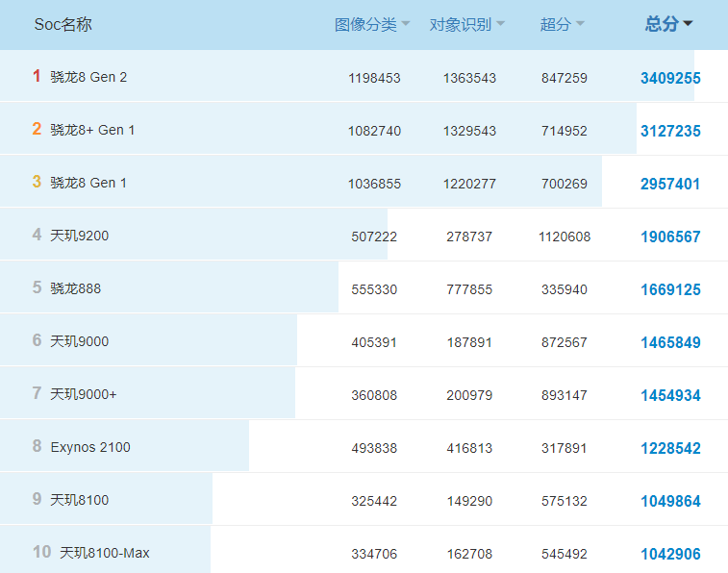The width and height of the screenshot is (728, 573).
Task: Click total score 1465849
Action: (670, 342)
